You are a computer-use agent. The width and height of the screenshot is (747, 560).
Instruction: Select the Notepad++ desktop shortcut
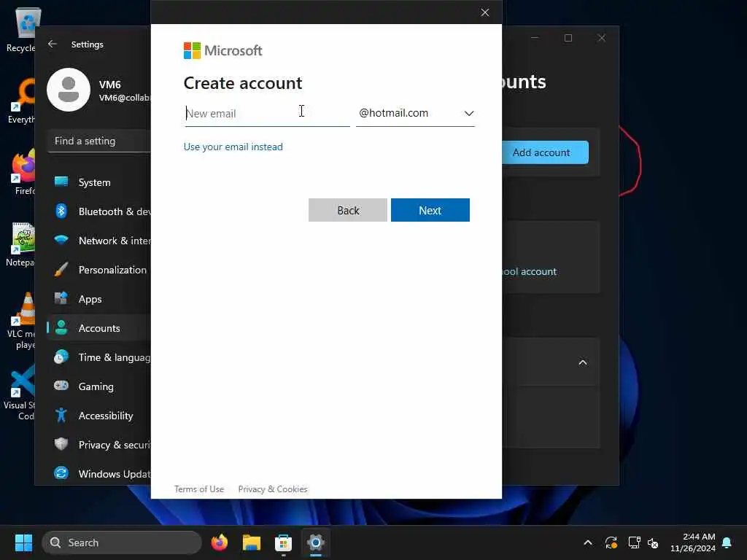(x=20, y=244)
